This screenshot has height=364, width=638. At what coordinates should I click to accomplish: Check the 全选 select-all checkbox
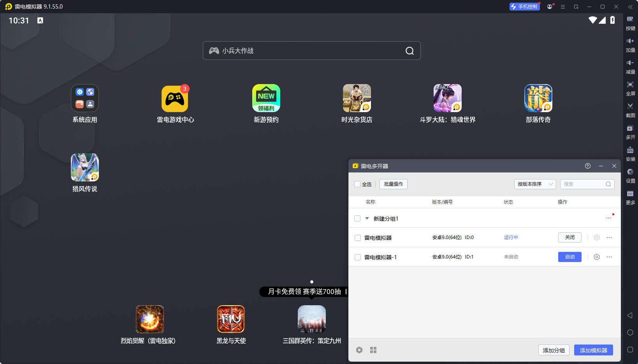point(357,184)
